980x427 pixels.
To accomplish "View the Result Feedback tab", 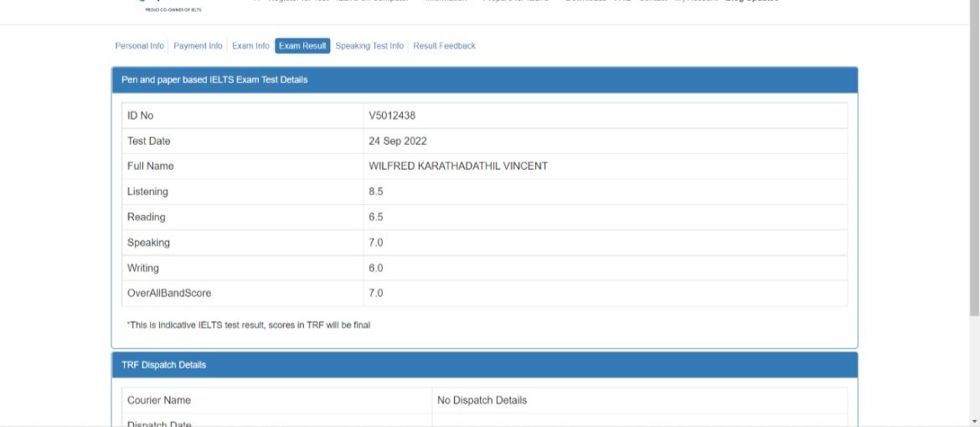I will click(445, 46).
